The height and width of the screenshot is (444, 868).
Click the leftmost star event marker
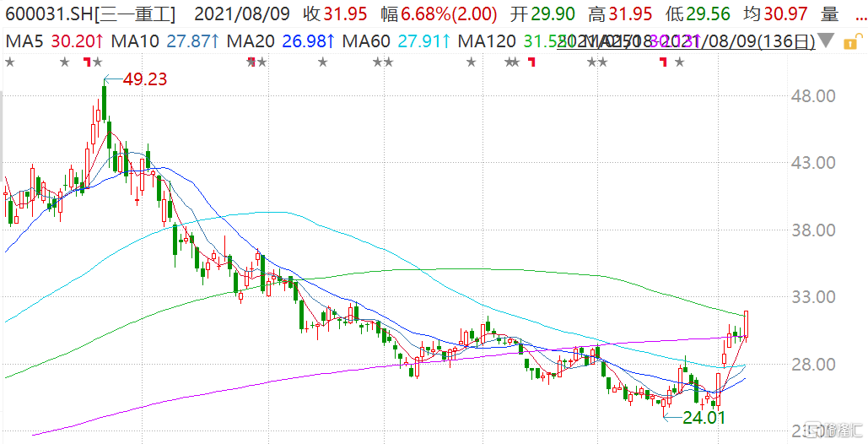9,62
